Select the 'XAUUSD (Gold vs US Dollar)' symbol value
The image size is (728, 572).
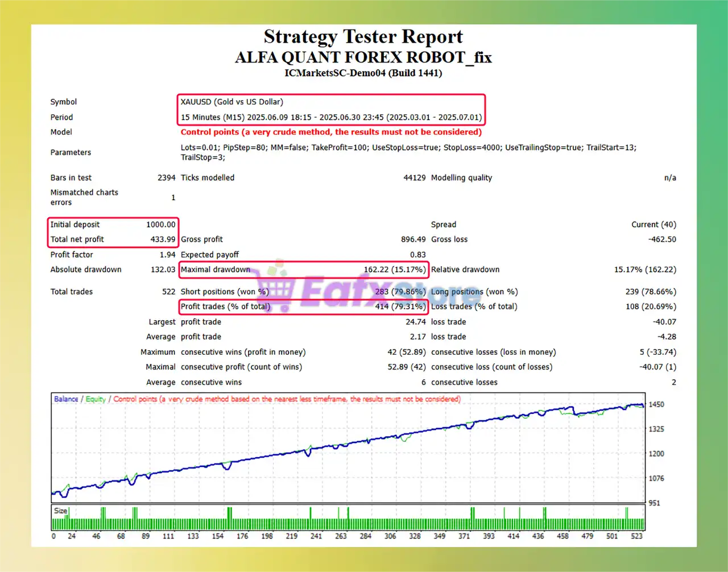(x=232, y=102)
